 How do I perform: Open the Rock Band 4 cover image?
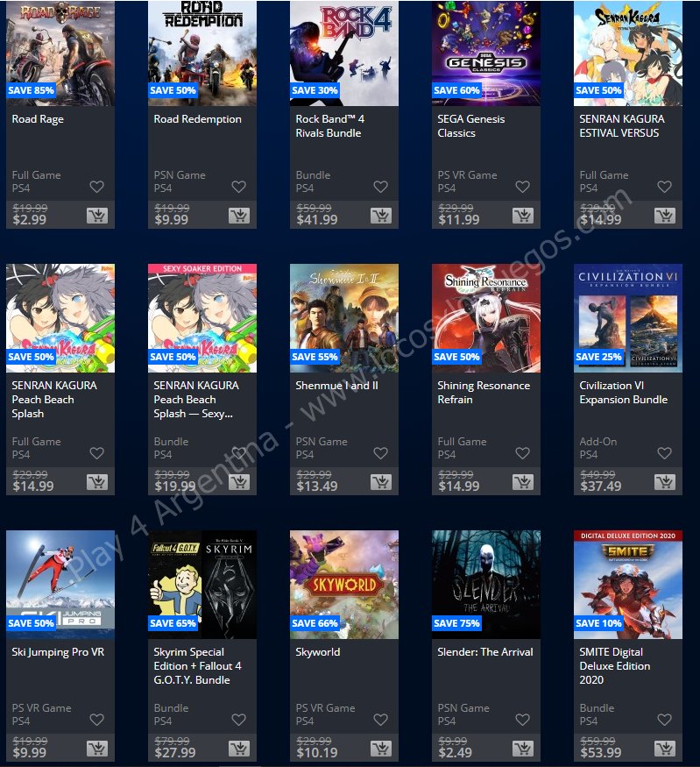tap(344, 53)
